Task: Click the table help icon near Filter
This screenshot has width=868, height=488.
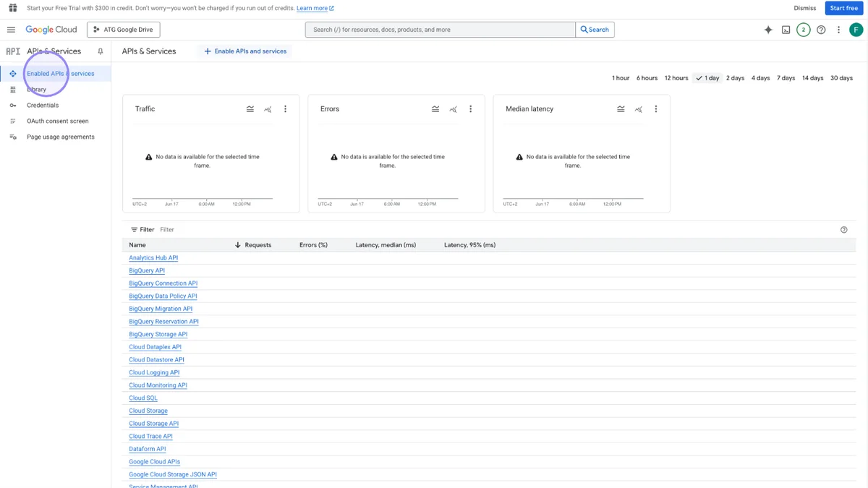Action: coord(843,230)
